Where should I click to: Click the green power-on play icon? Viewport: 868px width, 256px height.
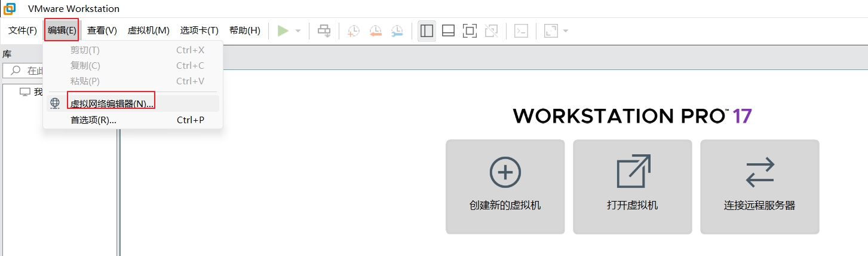tap(283, 31)
